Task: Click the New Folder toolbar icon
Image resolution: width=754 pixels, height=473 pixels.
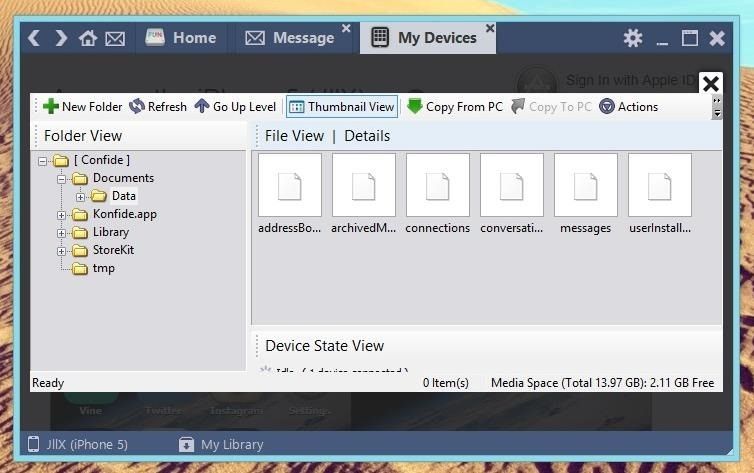Action: point(50,107)
